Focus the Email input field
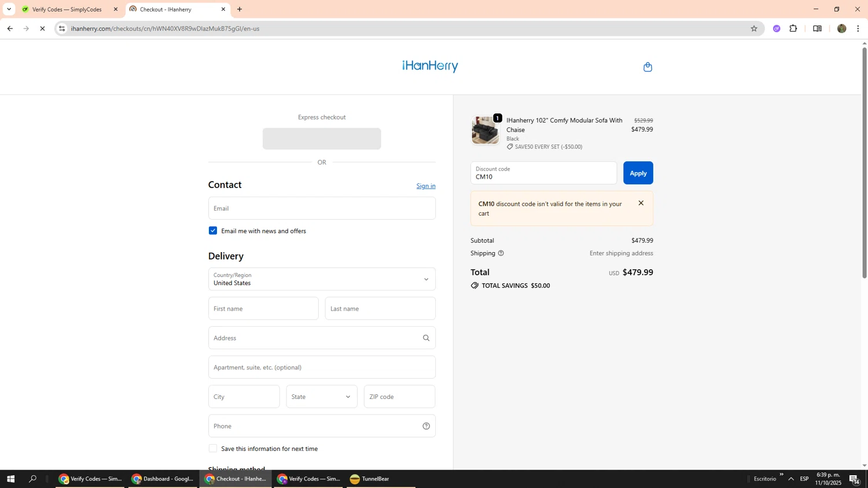 click(322, 208)
